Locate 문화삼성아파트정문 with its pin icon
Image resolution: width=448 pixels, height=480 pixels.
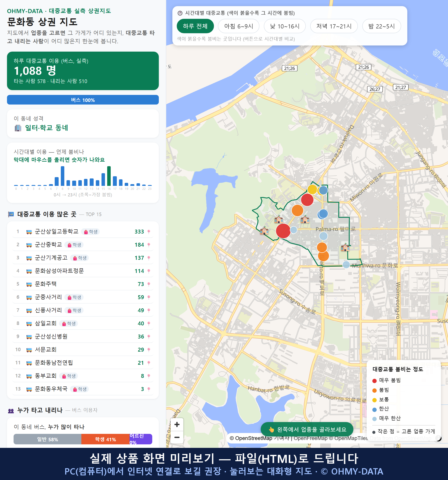149,271
